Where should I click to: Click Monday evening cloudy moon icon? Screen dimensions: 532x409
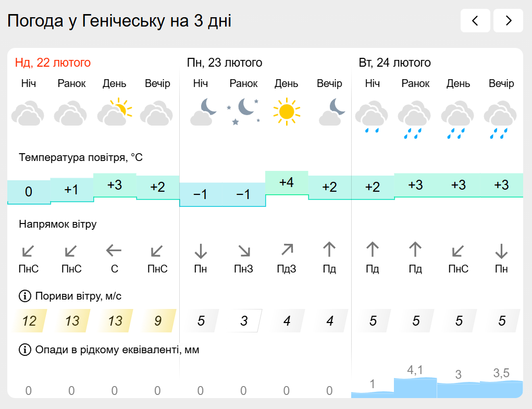click(330, 113)
